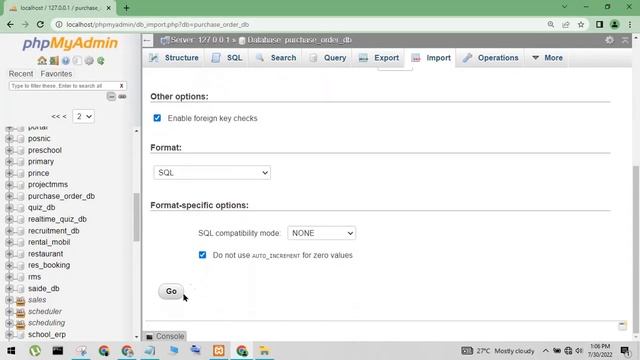This screenshot has width=640, height=360.
Task: Open XAMPP icon in taskbar
Action: point(219,351)
